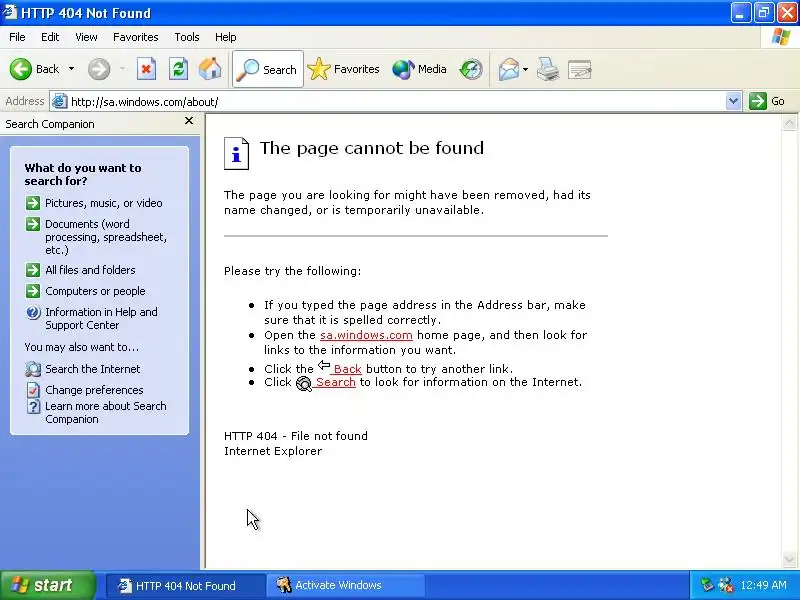Choose Computers or people search

pyautogui.click(x=95, y=291)
